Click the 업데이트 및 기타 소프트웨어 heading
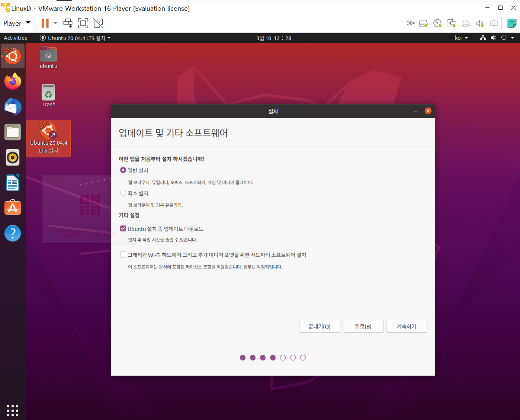Viewport: 520px width, 420px height. coord(173,133)
